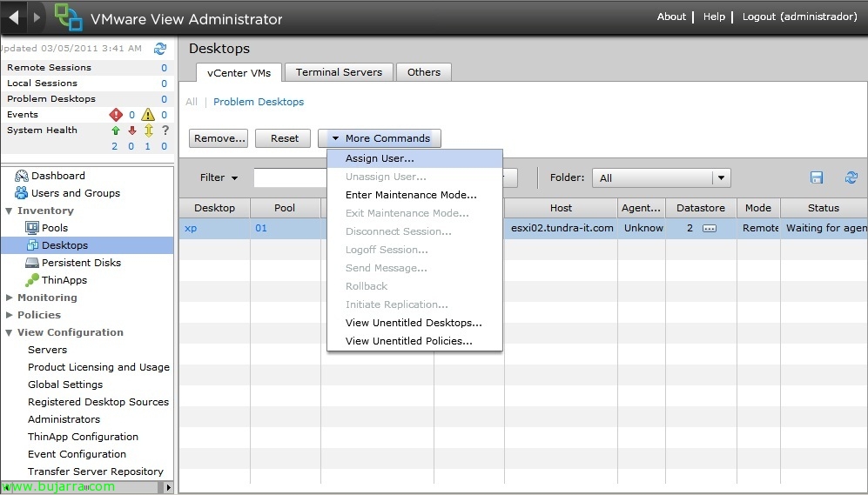Expand the Policies tree section

pyautogui.click(x=9, y=315)
